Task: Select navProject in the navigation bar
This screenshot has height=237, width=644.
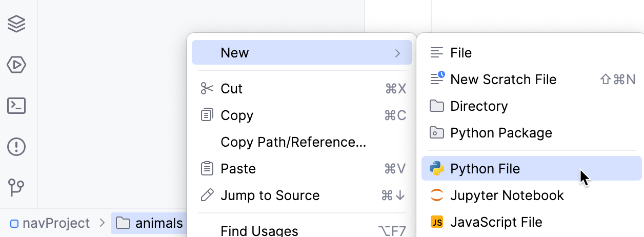Action: click(x=50, y=223)
